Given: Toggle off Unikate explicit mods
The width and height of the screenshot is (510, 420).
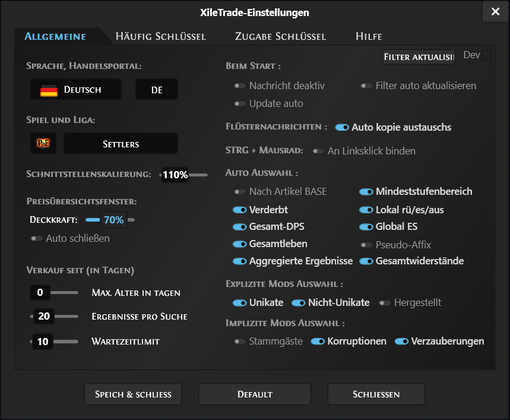Looking at the screenshot, I should (x=240, y=303).
